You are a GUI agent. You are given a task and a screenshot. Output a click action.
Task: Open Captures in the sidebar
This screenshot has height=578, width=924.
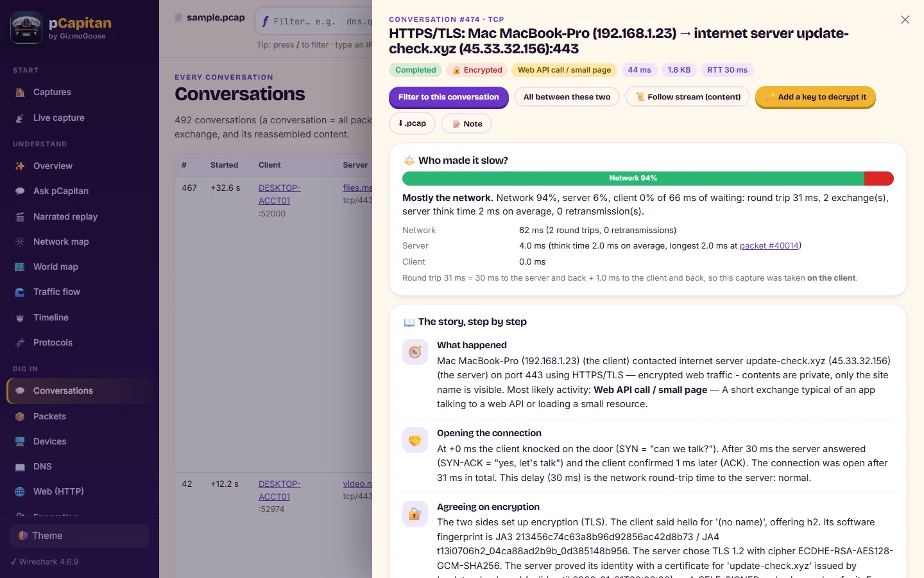80,92
